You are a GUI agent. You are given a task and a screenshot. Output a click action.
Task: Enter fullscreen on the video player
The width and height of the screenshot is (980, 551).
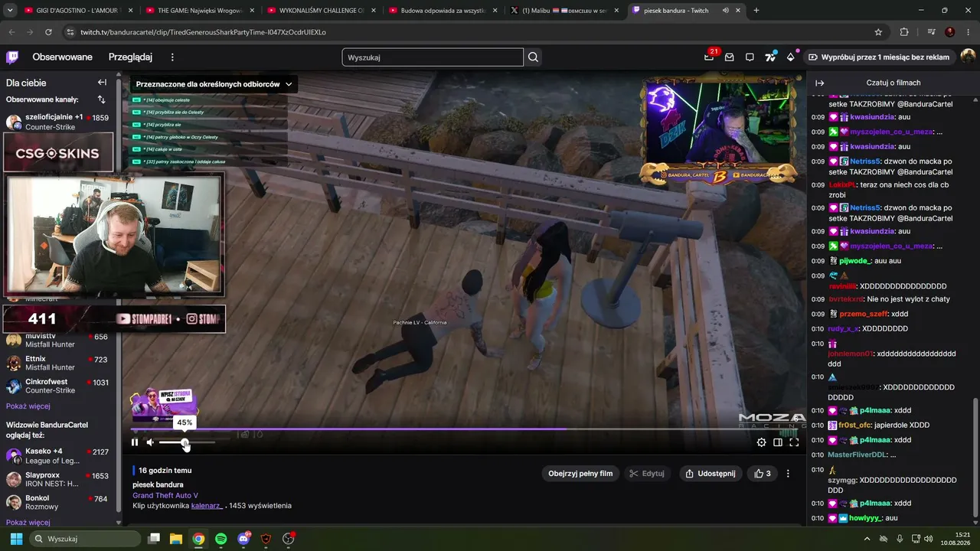pos(794,442)
